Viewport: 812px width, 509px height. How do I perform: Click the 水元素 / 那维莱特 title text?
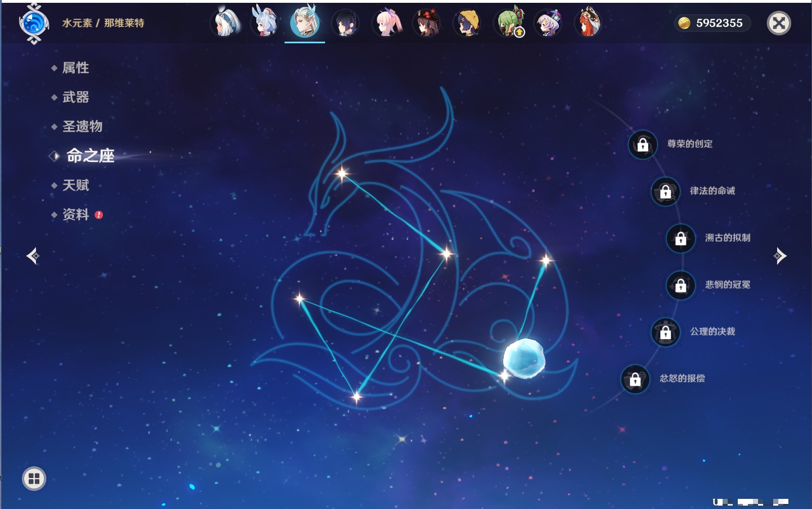click(103, 23)
